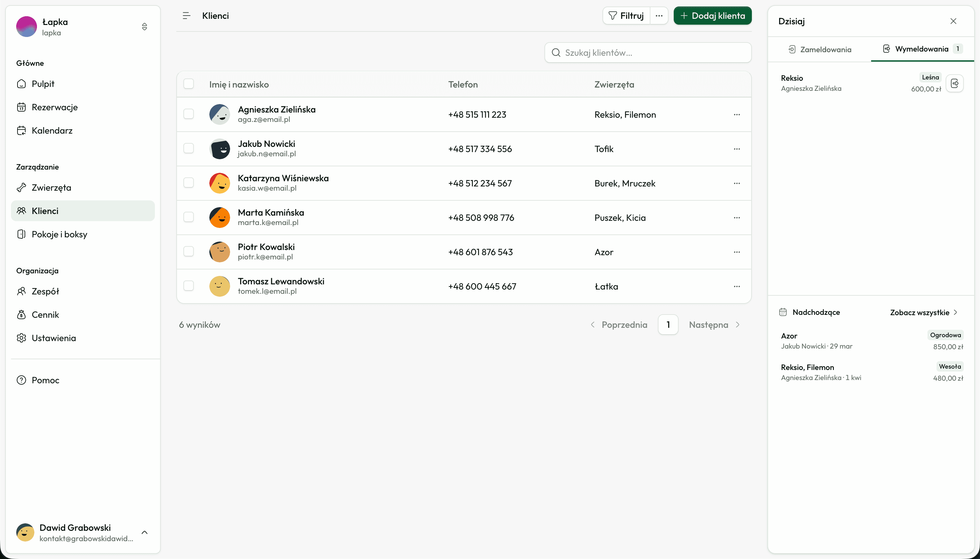Open Zobacz wszystkie upcoming link
The height and width of the screenshot is (559, 980).
923,313
